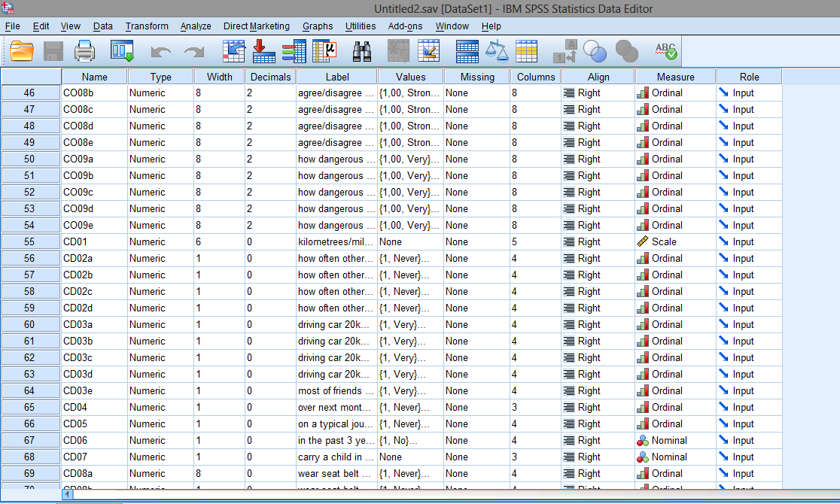Select row number 46 header
Screen dimensions: 840x504
pos(31,93)
